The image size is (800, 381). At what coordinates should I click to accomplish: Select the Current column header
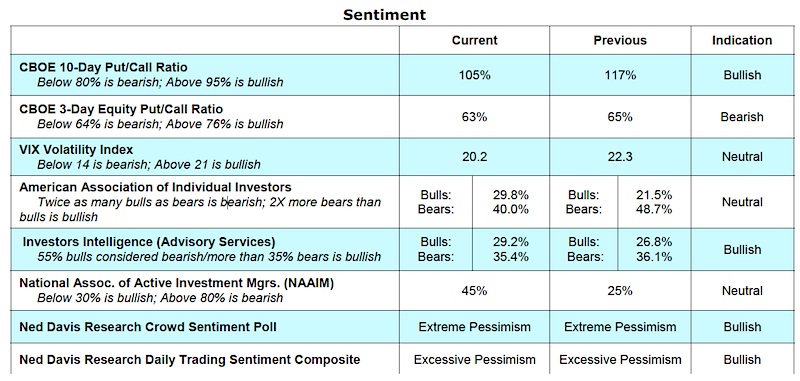click(x=474, y=40)
